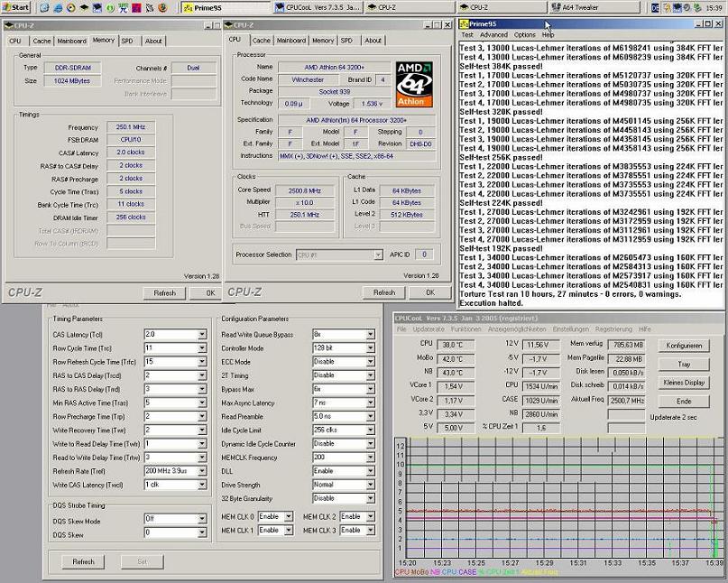Click the MoBo legend label under CPUCool graph
The image size is (728, 583).
click(x=419, y=572)
